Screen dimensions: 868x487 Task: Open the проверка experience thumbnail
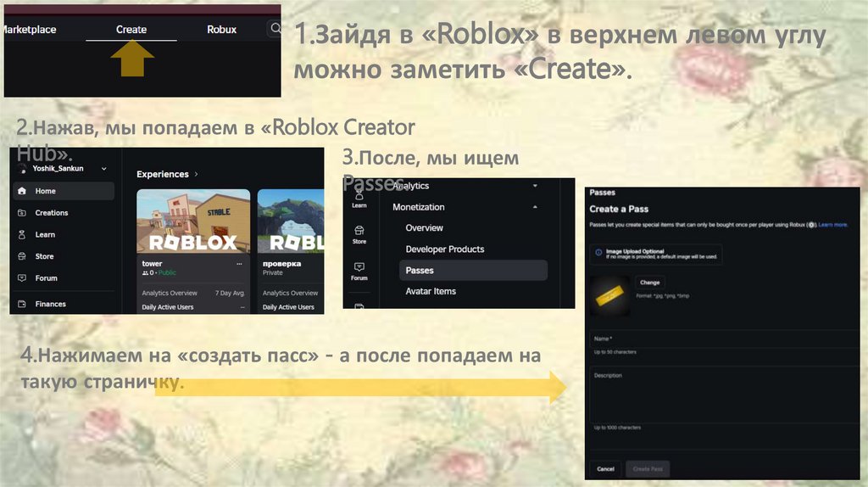(291, 221)
